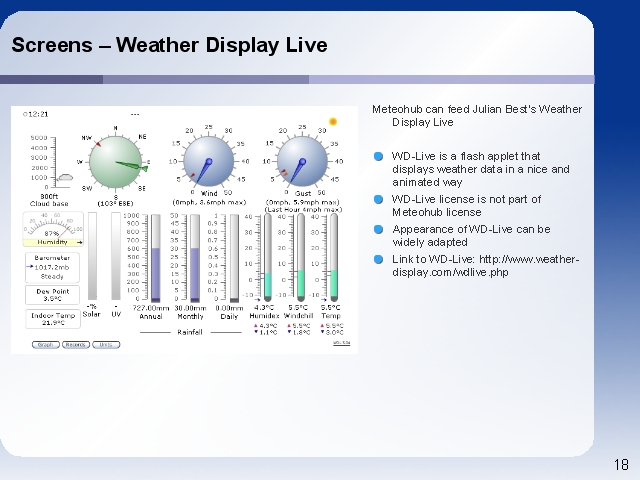Click the Annual rainfall bar gauge

coord(156,258)
